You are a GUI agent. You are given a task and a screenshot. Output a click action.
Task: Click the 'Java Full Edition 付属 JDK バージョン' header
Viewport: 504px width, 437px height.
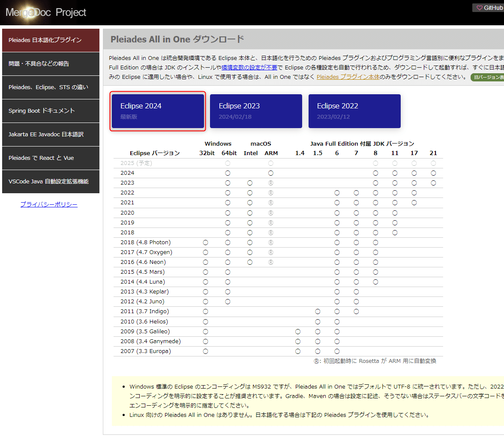pyautogui.click(x=362, y=144)
